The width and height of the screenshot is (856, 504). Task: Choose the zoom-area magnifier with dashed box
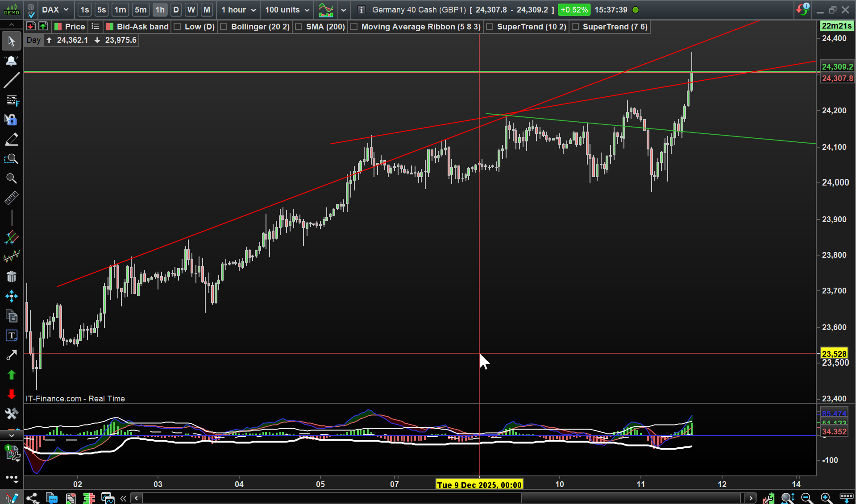click(x=11, y=159)
